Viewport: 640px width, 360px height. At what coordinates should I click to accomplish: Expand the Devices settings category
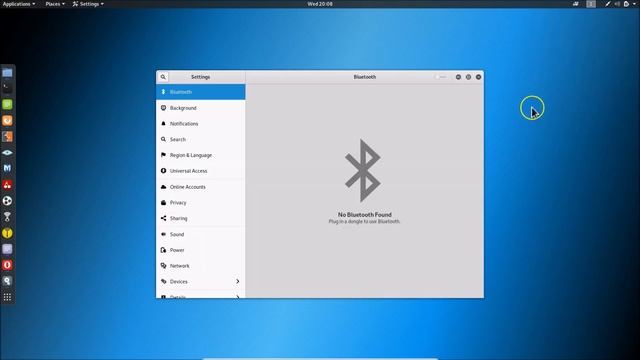coord(200,282)
